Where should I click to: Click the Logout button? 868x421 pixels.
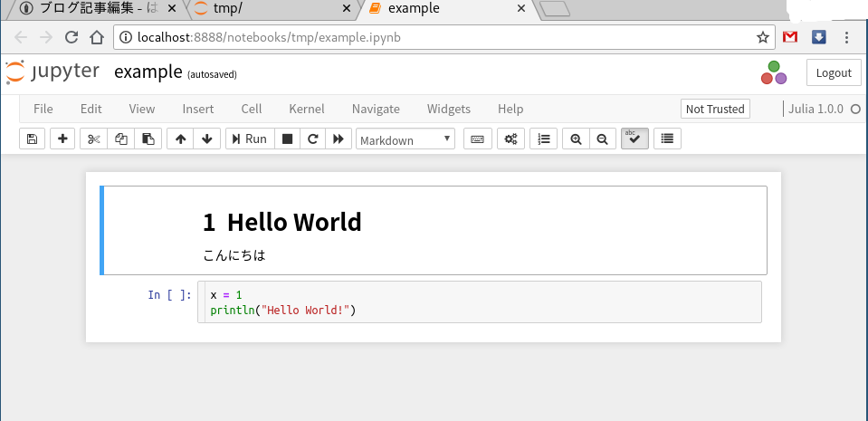coord(834,72)
